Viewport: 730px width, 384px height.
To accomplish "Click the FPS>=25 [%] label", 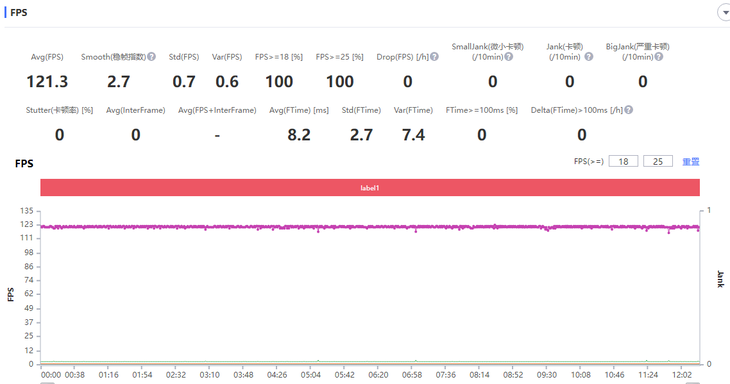I will click(x=339, y=57).
